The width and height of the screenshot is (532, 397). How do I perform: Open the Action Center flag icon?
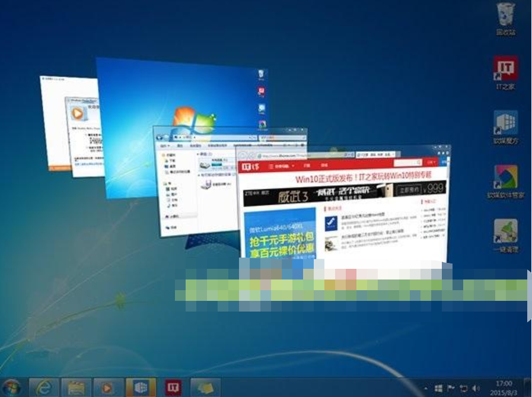[x=451, y=388]
